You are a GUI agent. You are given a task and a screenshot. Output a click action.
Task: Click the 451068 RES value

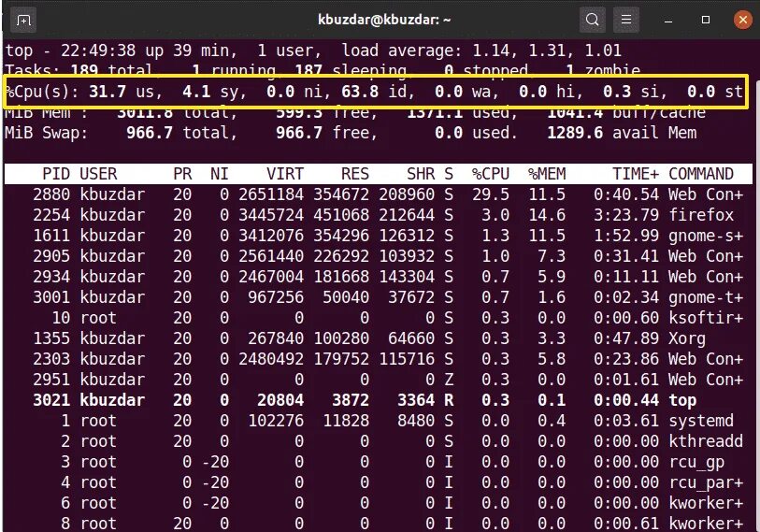coord(341,215)
